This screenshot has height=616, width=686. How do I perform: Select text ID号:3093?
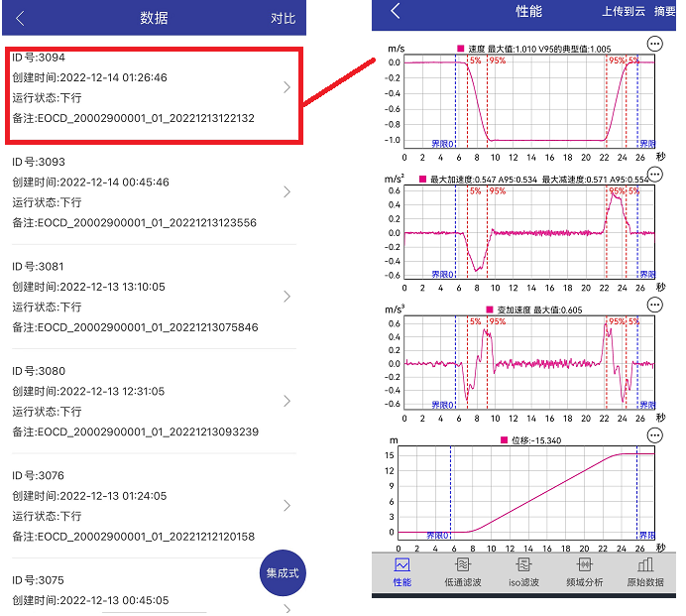coord(39,162)
